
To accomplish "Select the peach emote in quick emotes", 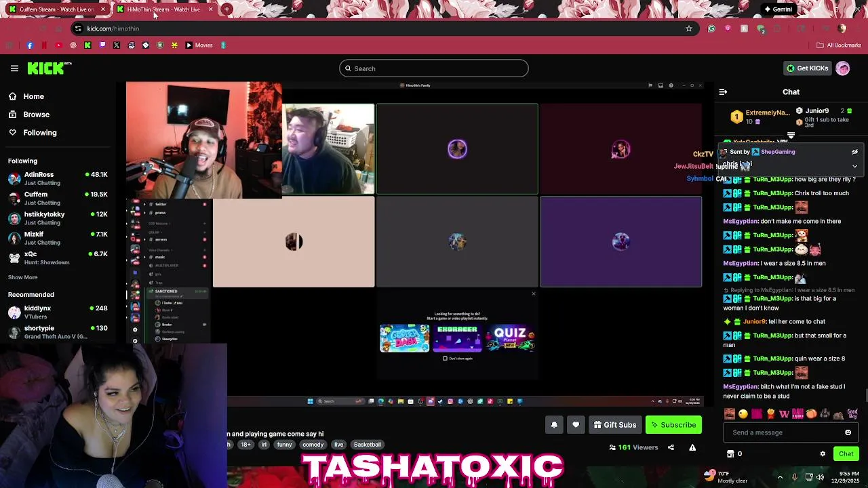I will click(811, 414).
